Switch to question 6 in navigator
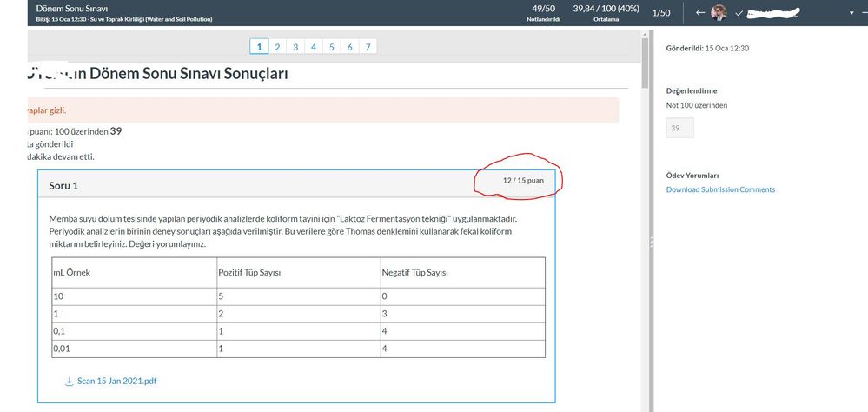 coord(350,47)
